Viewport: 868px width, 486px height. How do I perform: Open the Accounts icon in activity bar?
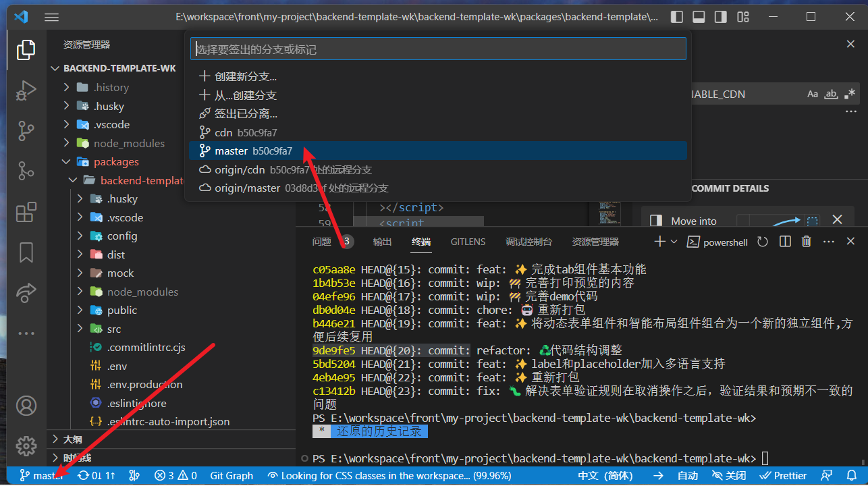point(26,406)
